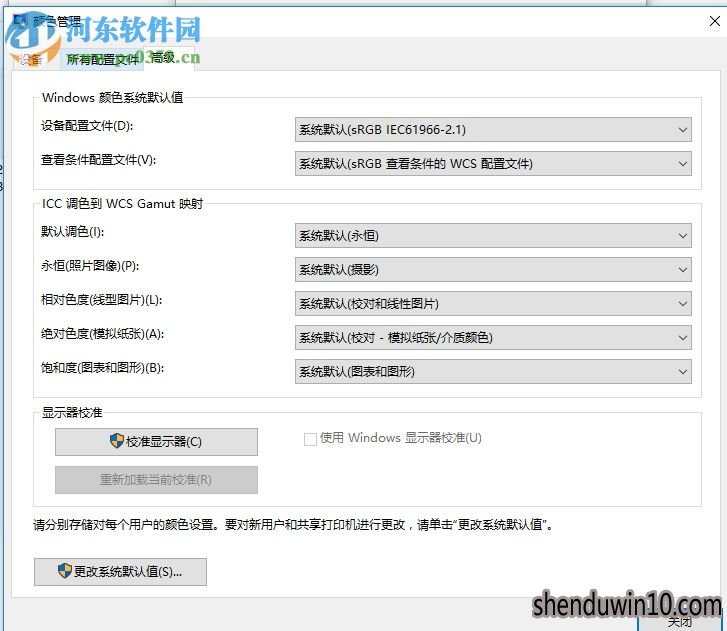Click the 显示器校准 group heading
The image size is (727, 631).
point(72,412)
